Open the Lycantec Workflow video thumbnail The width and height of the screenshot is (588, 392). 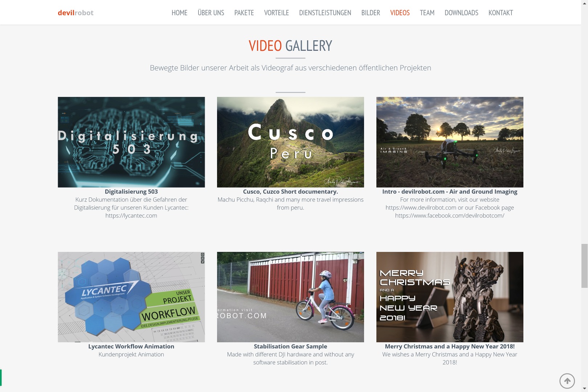pos(131,297)
